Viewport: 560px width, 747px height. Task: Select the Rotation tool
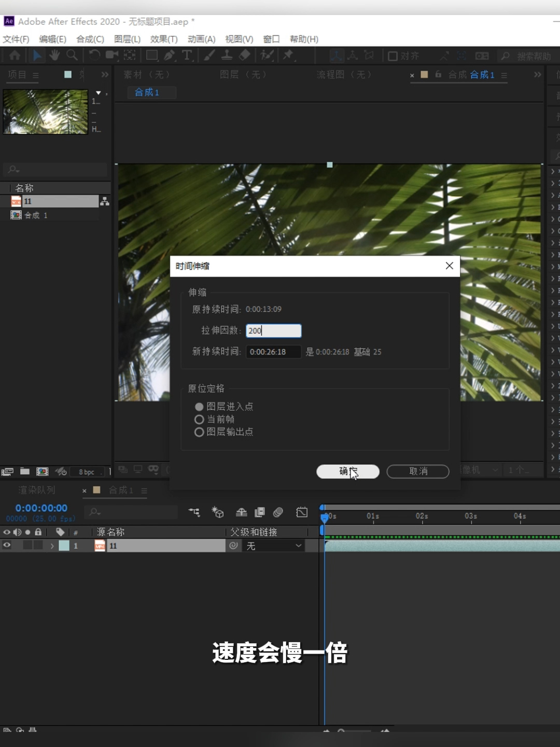pos(94,55)
